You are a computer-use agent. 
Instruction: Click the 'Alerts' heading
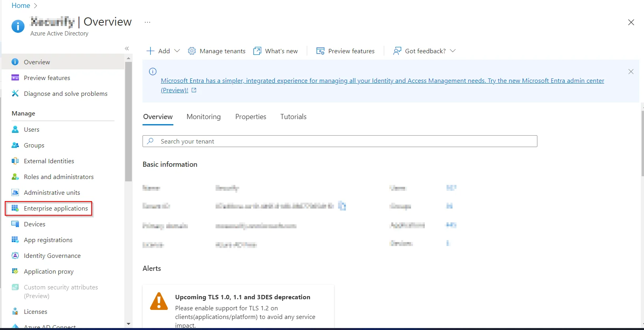coord(152,268)
